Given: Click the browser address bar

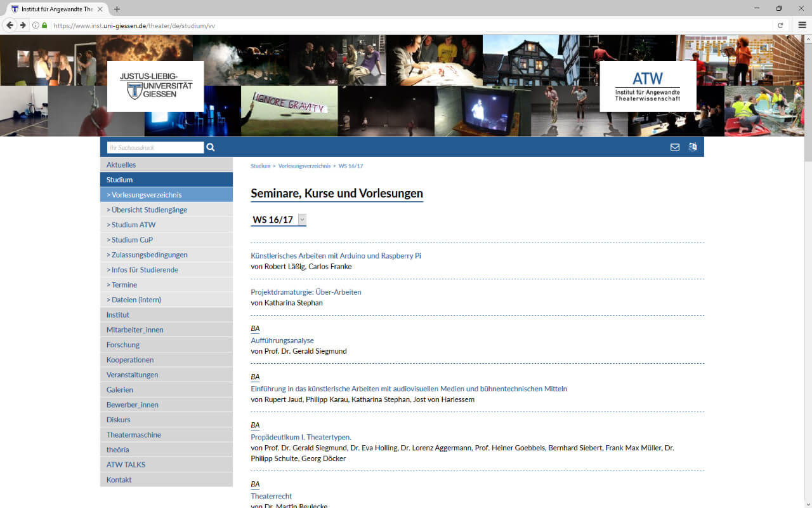Looking at the screenshot, I should pos(406,25).
